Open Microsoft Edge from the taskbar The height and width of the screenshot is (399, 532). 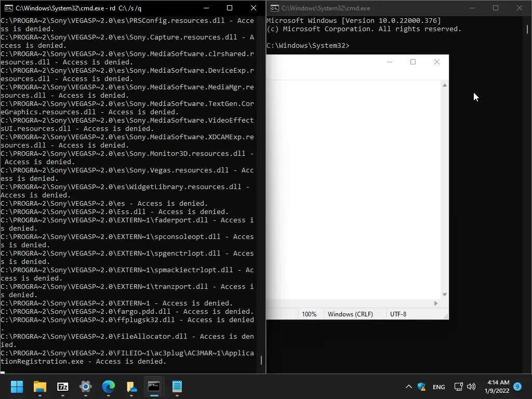point(109,387)
